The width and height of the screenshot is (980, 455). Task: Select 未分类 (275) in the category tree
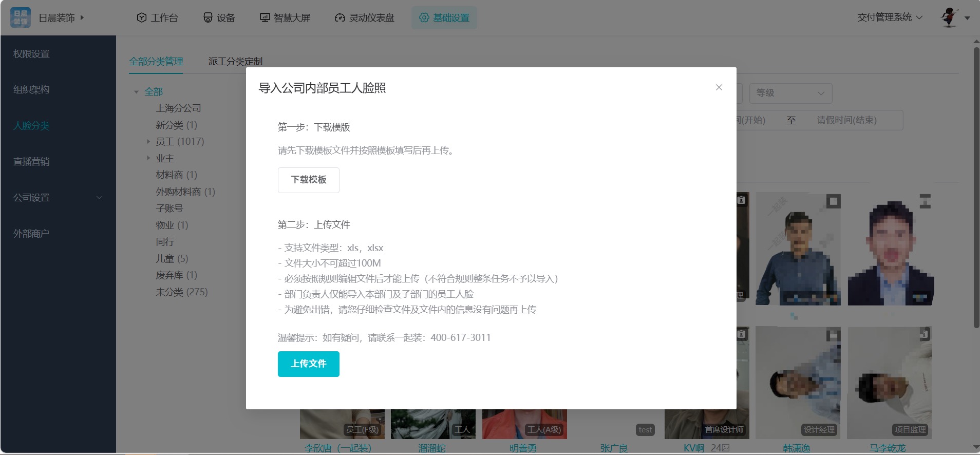[182, 292]
